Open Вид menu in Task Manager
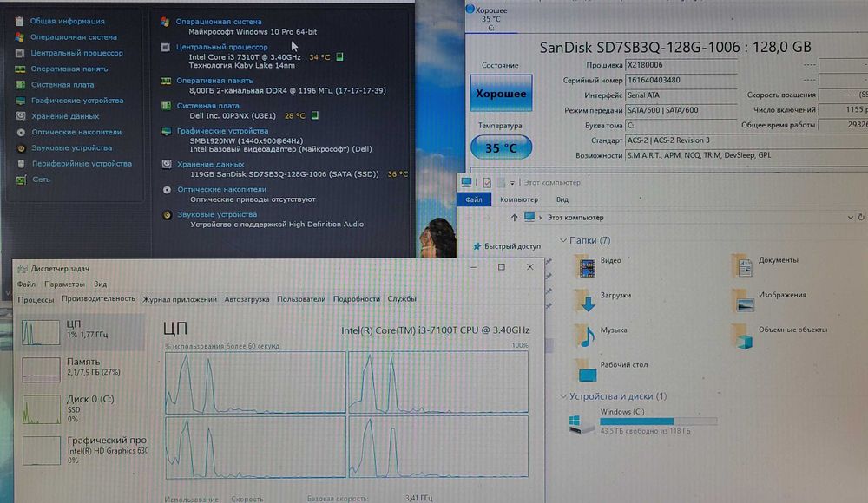Screen dimensions: 868x503 [x=100, y=284]
